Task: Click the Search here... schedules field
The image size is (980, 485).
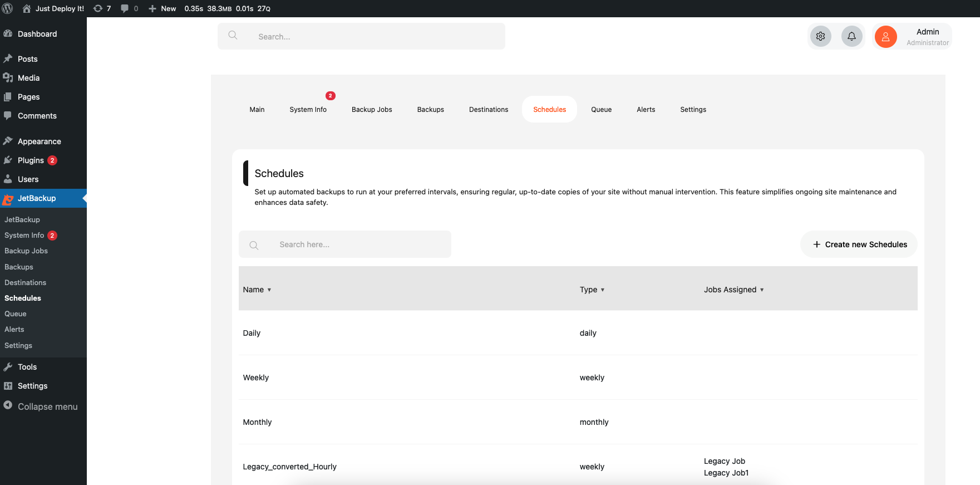Action: tap(345, 244)
